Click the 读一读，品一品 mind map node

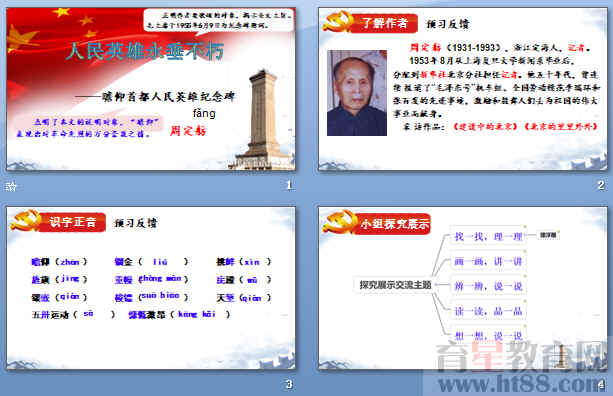click(x=488, y=311)
